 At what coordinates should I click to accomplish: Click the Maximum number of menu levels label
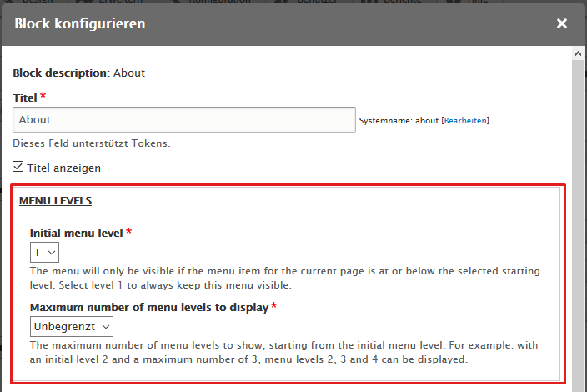click(148, 307)
